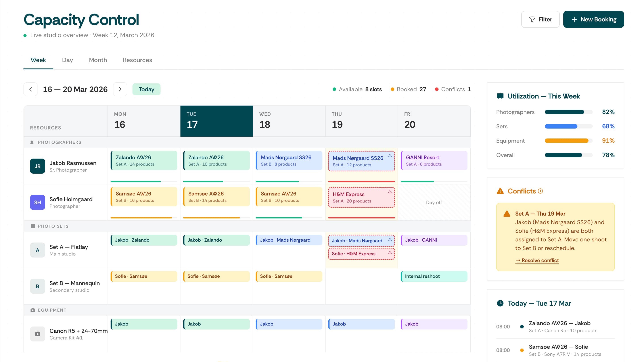The width and height of the screenshot is (644, 362).
Task: Open the Filter options
Action: 540,19
